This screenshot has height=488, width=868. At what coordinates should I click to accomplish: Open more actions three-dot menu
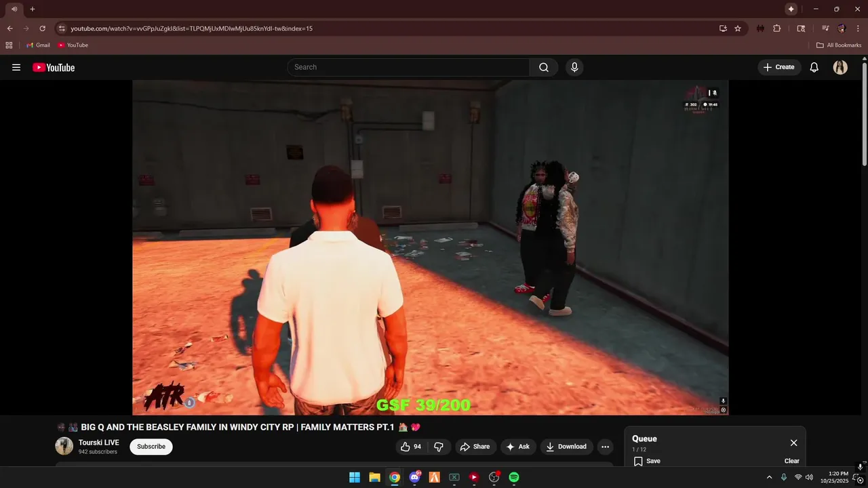pyautogui.click(x=605, y=447)
